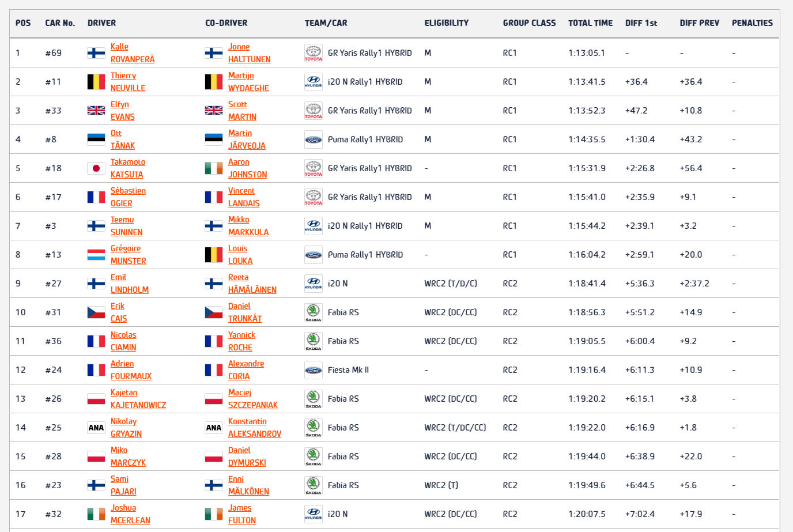Click the French flag beside Sébastien Ogier
Screen dimensions: 793x532
[x=96, y=197]
